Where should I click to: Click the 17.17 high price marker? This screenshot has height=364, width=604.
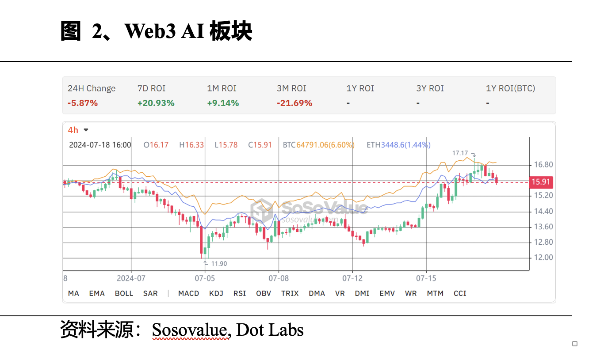[x=460, y=153]
